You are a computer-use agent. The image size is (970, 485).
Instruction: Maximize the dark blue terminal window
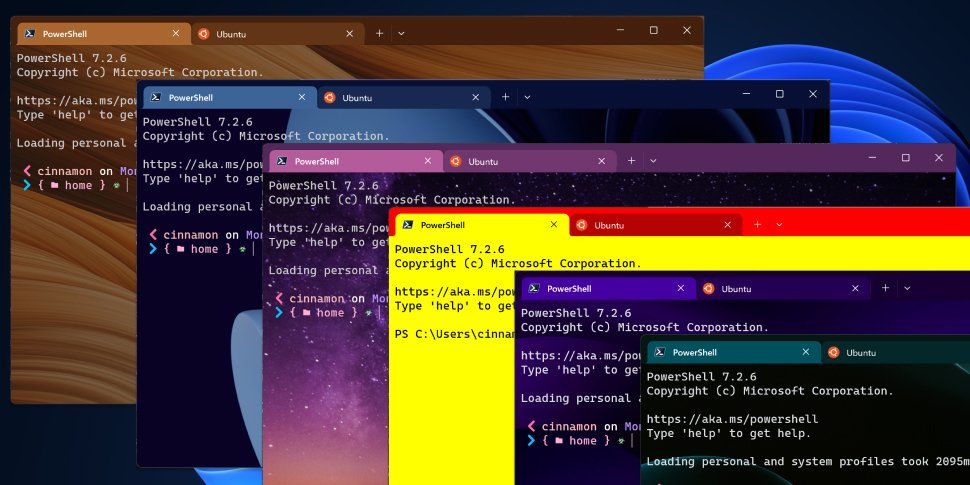point(779,94)
